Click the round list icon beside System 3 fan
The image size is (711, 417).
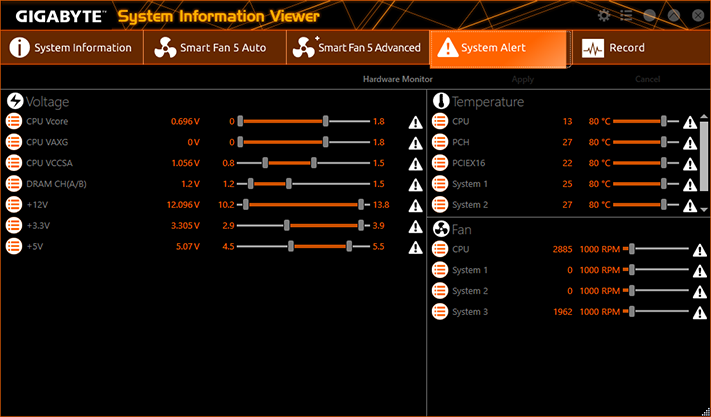point(440,312)
